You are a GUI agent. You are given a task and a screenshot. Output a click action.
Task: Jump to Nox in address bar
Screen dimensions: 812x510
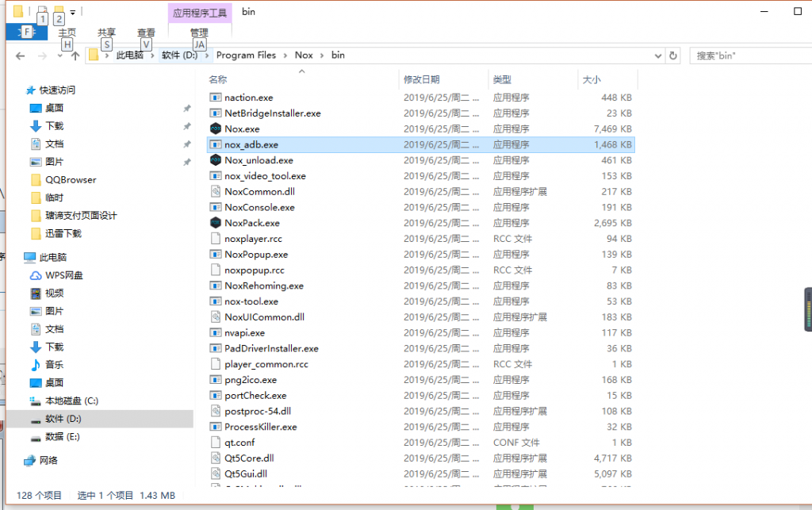pyautogui.click(x=304, y=55)
